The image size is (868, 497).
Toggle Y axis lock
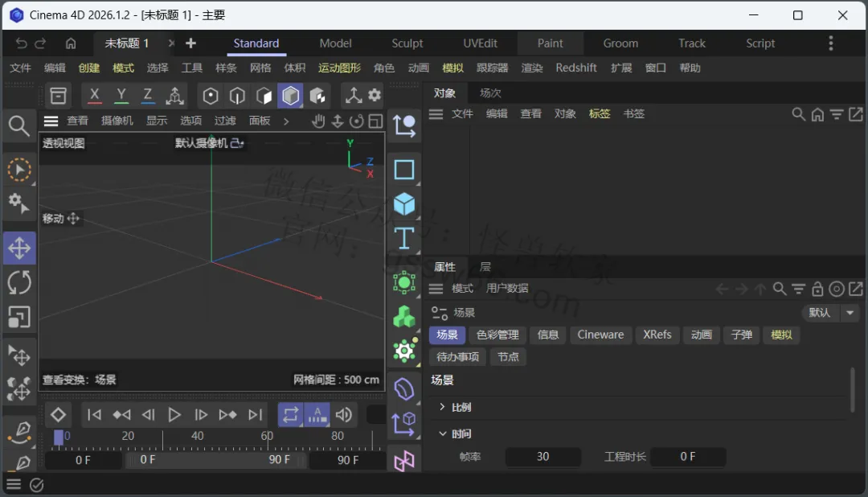121,96
